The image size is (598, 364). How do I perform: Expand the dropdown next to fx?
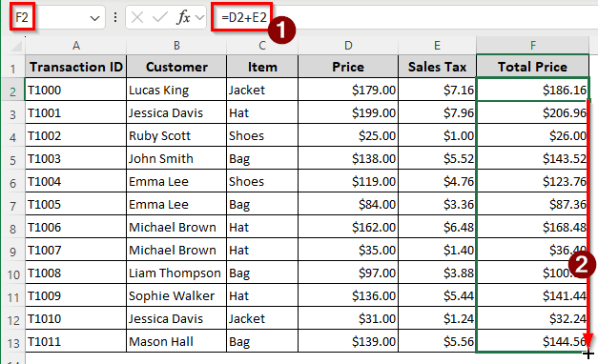click(199, 17)
